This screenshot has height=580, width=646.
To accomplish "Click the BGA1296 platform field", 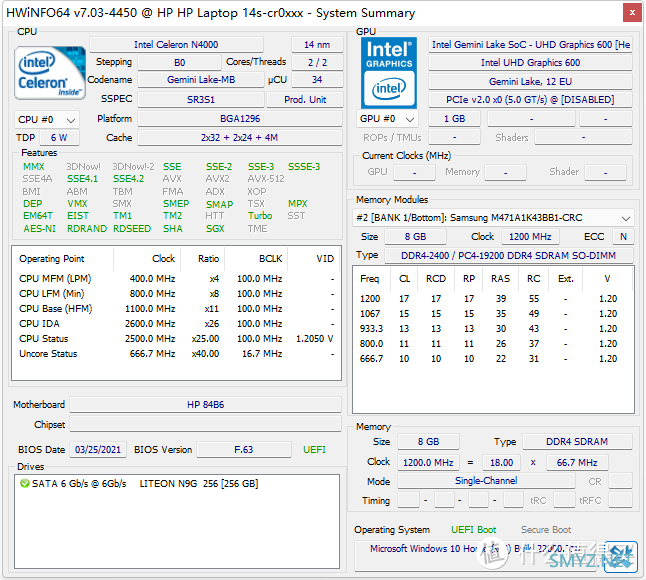I will [240, 119].
